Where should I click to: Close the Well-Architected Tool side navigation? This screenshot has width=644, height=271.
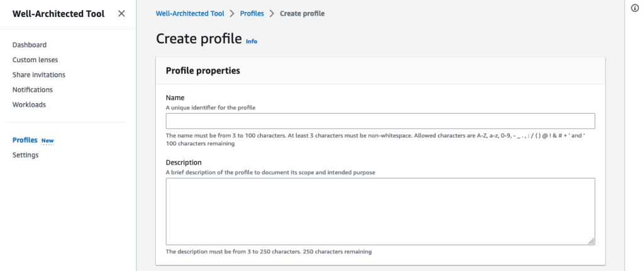tap(121, 13)
